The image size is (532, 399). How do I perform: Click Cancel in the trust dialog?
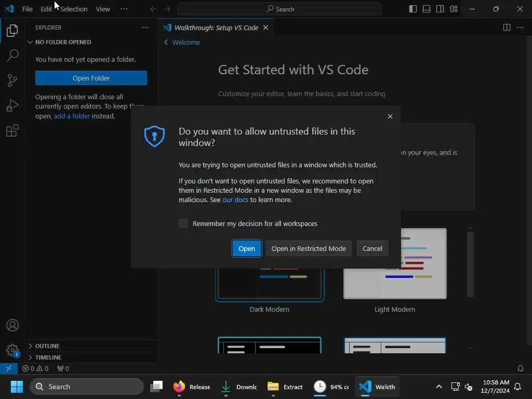click(x=372, y=248)
